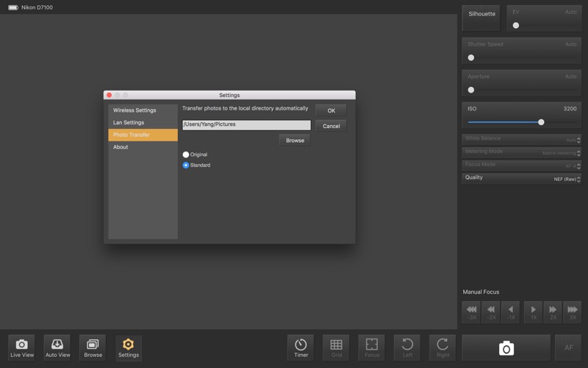Click Browse next to the directory path field
This screenshot has height=368, width=588.
click(x=295, y=141)
